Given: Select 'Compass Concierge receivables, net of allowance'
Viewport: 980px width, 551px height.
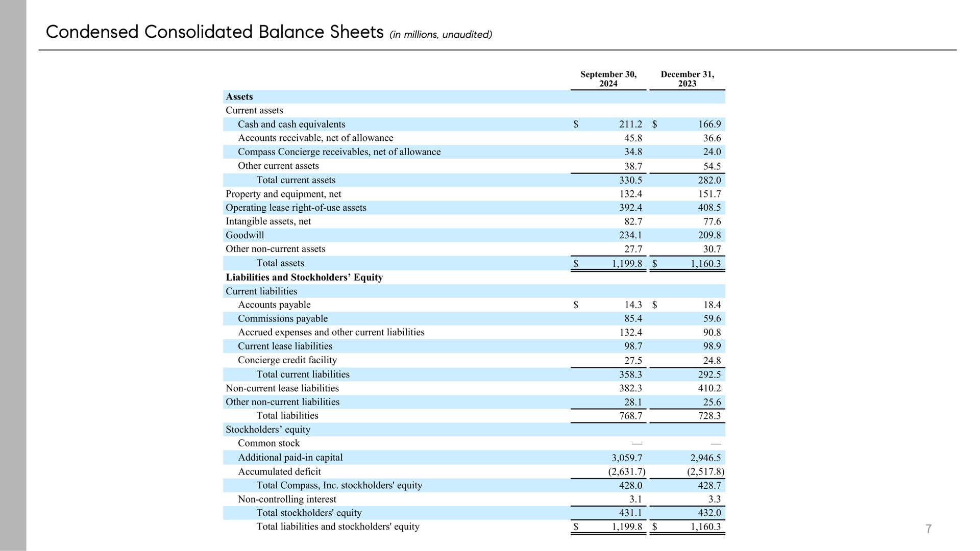Looking at the screenshot, I should (x=339, y=152).
